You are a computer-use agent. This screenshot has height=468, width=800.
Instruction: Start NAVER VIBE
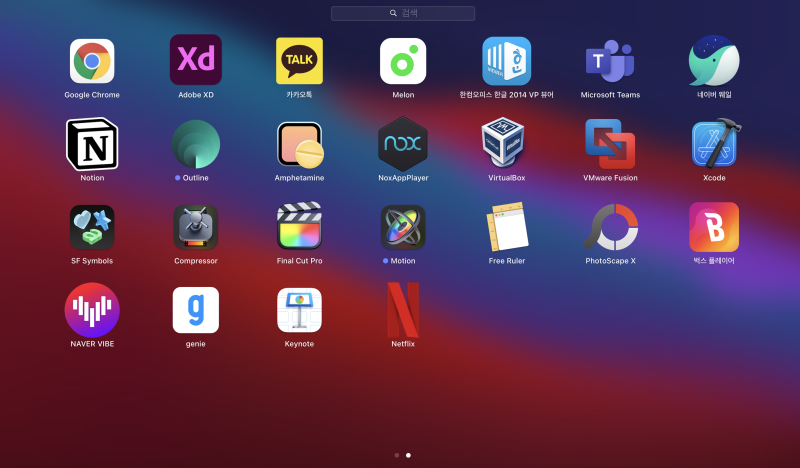click(x=92, y=310)
